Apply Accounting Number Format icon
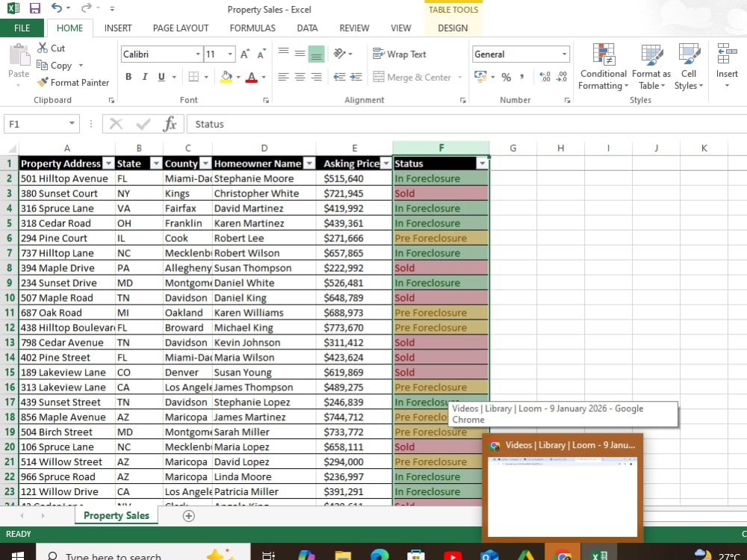747x560 pixels. point(480,77)
